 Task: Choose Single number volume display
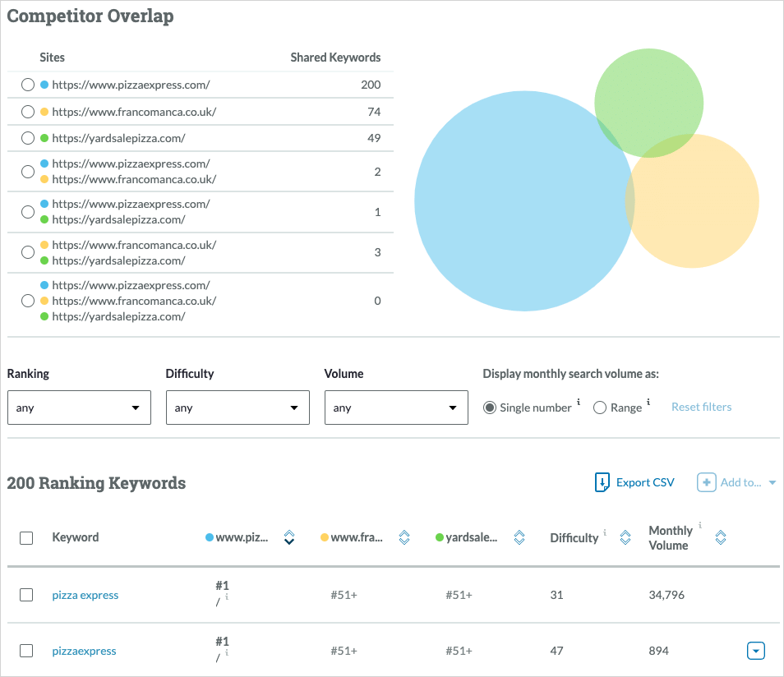490,408
